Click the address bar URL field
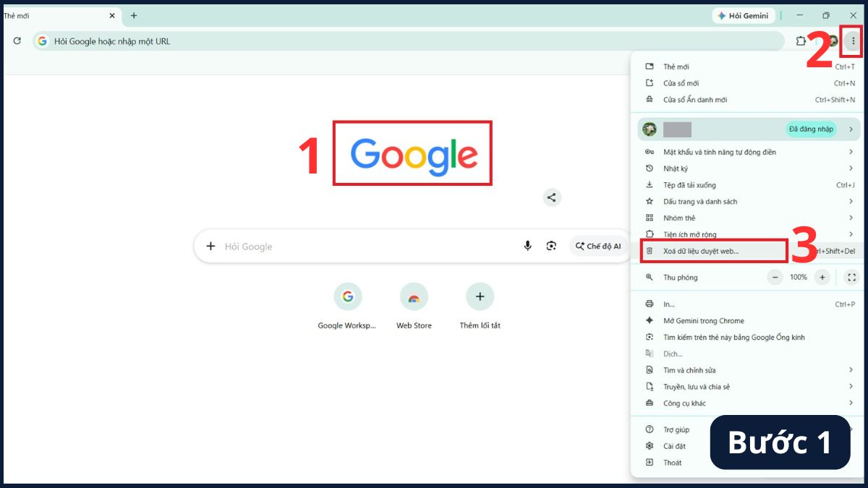 coord(409,41)
